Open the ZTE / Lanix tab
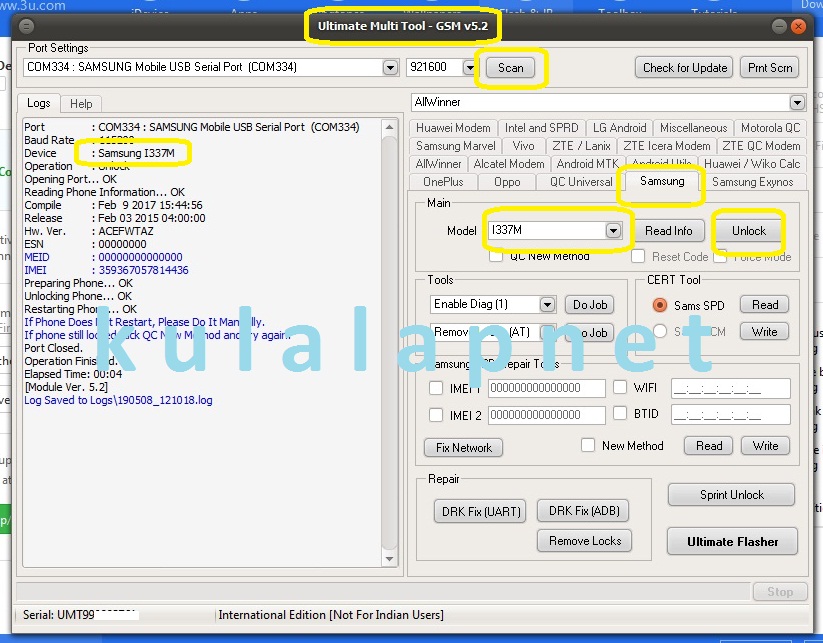823x643 pixels. [581, 146]
